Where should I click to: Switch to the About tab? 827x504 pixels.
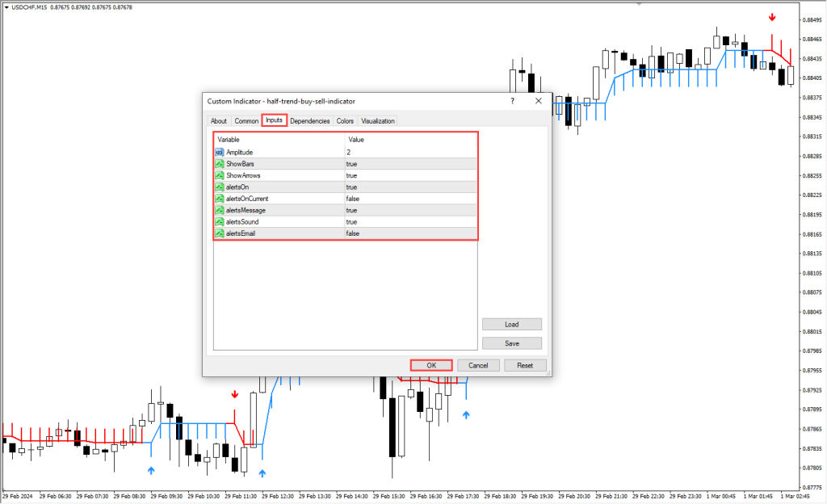[218, 120]
